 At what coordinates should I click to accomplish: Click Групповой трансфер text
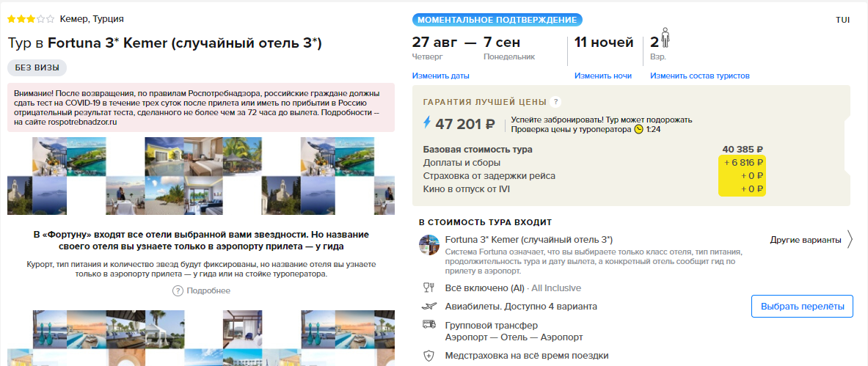[x=491, y=325]
